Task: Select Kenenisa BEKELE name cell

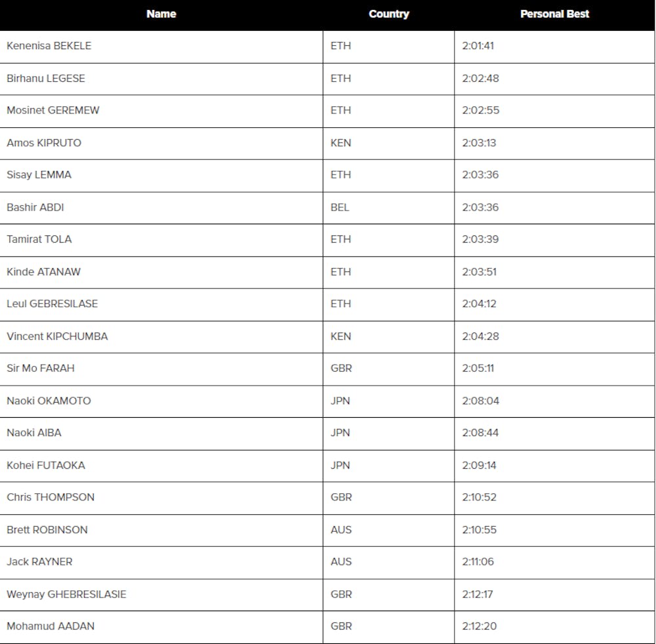Action: 49,46
